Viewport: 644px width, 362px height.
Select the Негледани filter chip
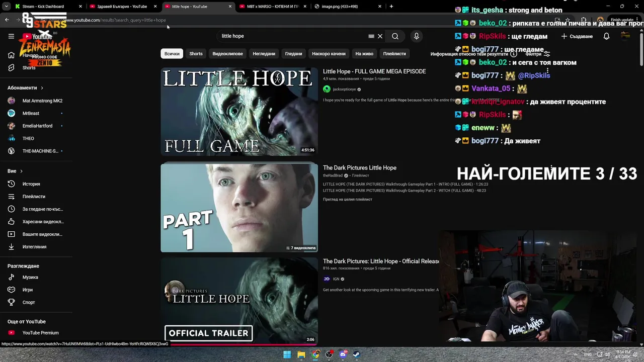click(264, 54)
